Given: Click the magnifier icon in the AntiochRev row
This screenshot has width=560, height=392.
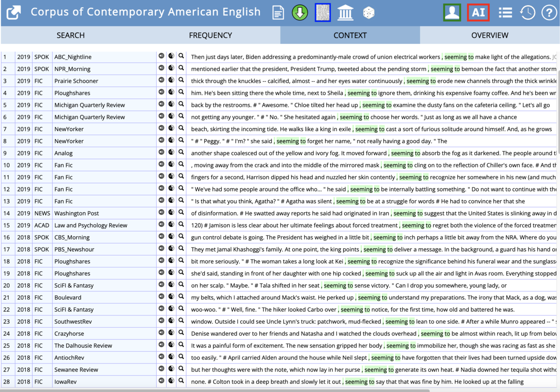Looking at the screenshot, I should click(182, 357).
